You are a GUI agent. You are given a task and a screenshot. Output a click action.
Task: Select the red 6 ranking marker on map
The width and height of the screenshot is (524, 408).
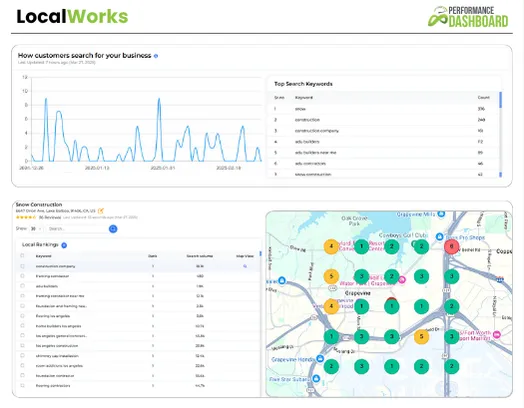pyautogui.click(x=451, y=247)
